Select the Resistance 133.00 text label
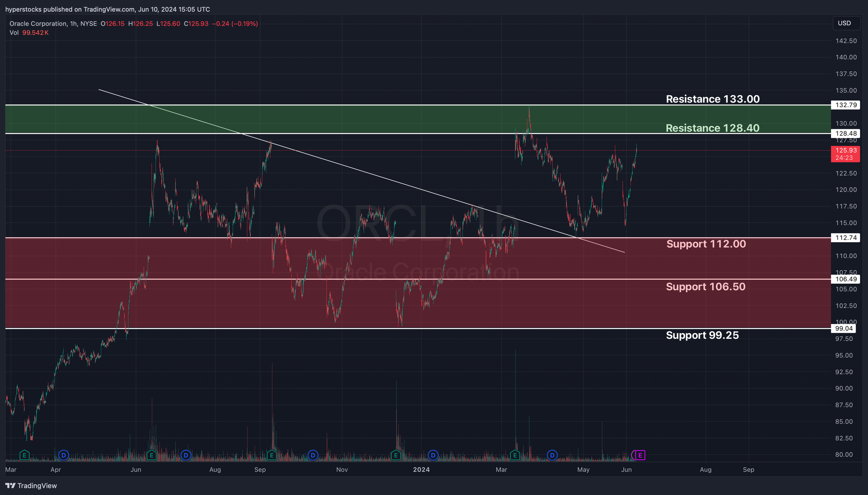Screen dimensions: 868x495 712,99
